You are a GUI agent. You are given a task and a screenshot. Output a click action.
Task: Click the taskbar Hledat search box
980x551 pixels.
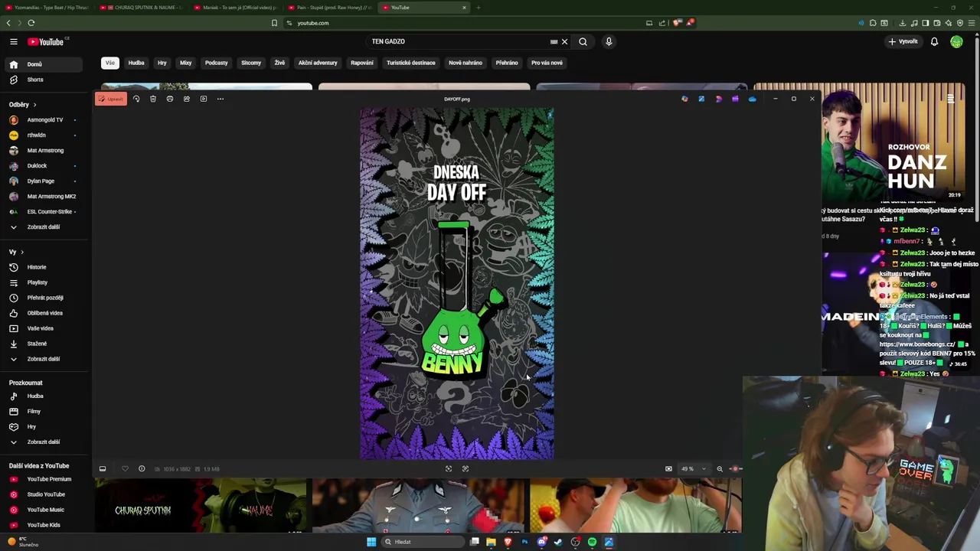[422, 542]
